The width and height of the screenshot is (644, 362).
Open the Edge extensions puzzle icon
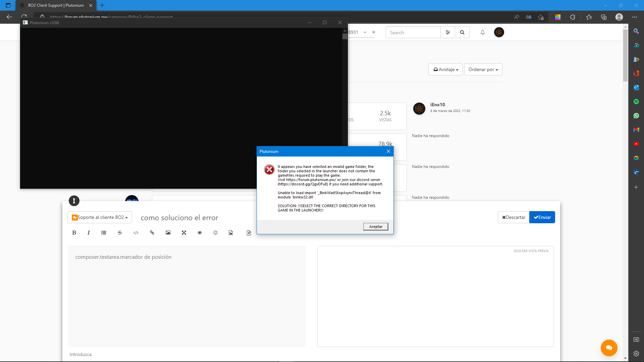[x=573, y=17]
